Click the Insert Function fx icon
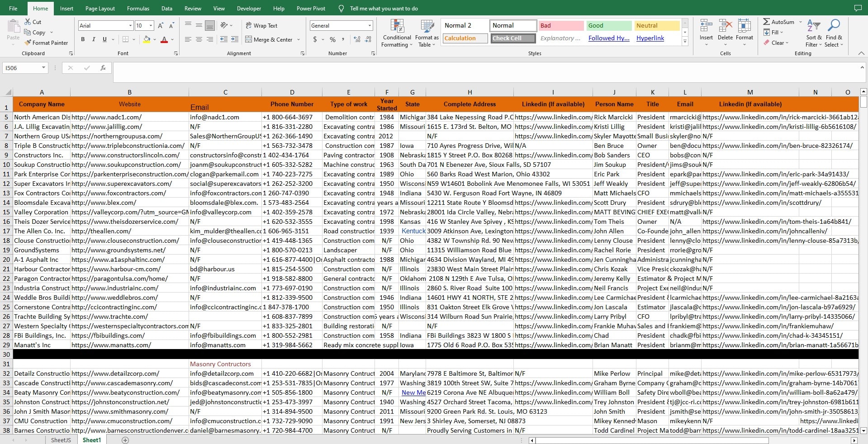The width and height of the screenshot is (868, 444). pos(103,68)
